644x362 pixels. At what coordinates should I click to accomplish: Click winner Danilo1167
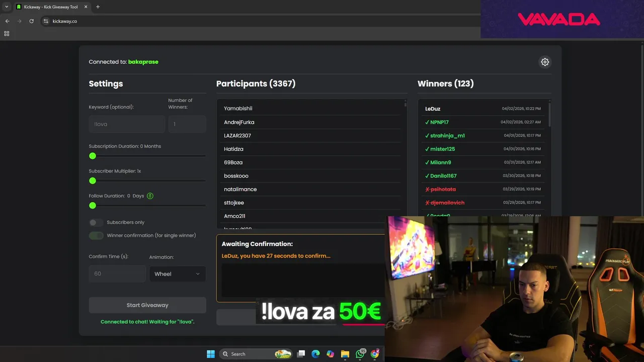tap(443, 176)
